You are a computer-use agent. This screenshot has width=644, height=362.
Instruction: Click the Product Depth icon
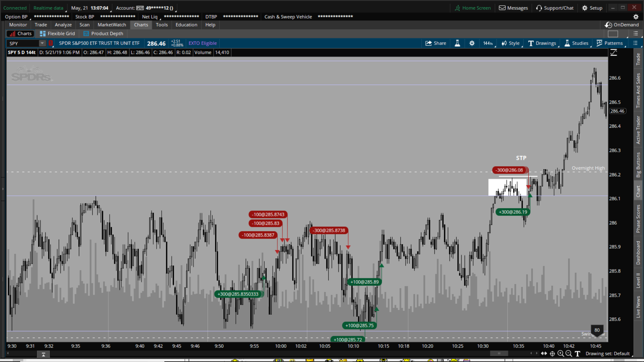86,34
